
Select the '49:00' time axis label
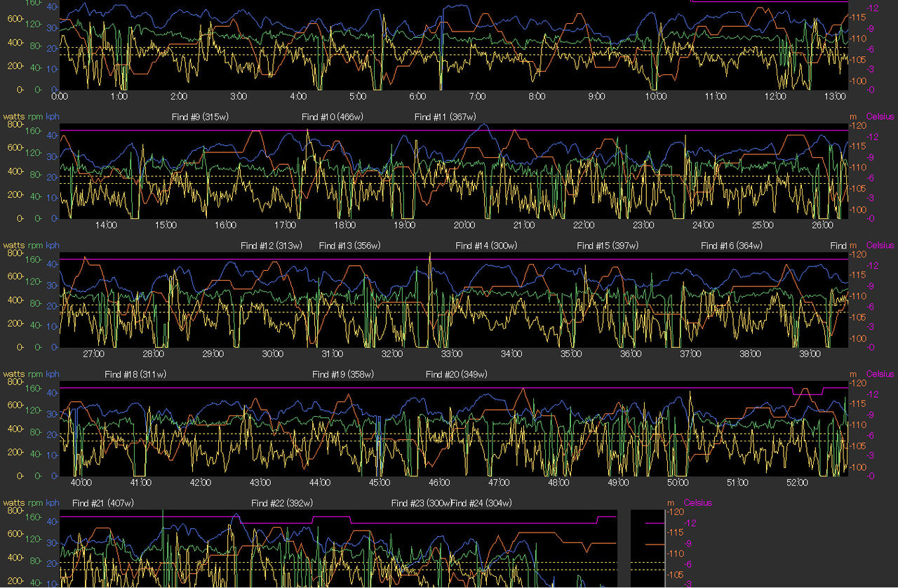618,483
